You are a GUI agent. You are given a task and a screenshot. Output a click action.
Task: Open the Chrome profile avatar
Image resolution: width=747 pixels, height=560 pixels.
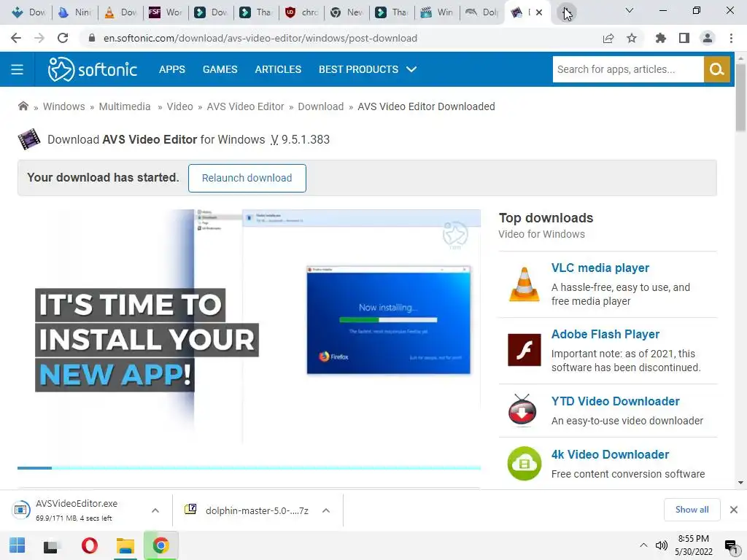708,38
